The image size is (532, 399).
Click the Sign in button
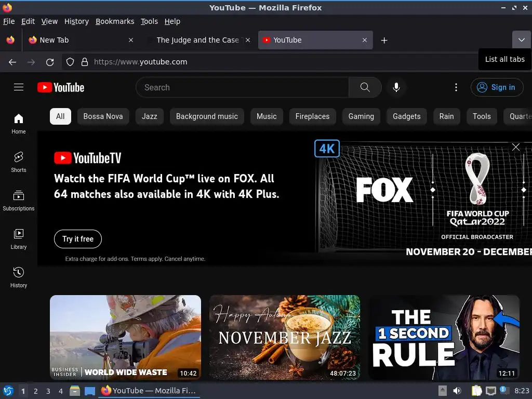pos(497,87)
